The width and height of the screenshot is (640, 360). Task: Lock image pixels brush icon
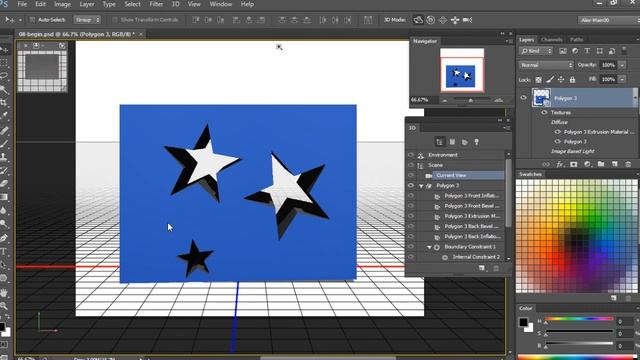pos(550,80)
